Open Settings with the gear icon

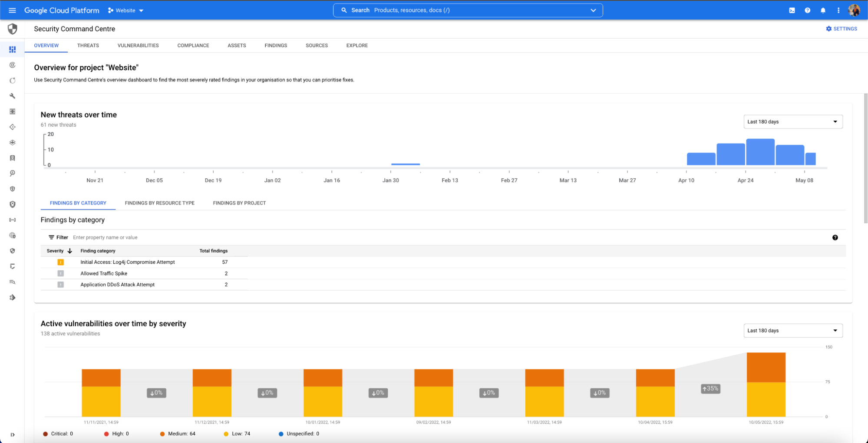point(842,29)
